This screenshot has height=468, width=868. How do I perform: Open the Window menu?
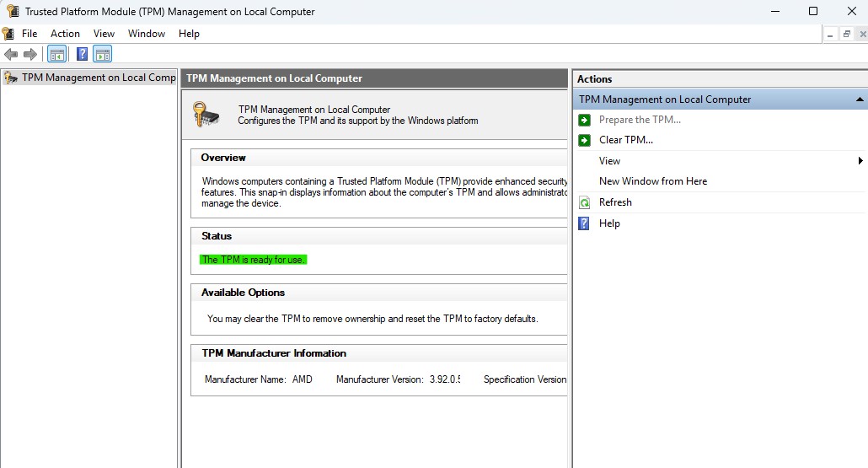(x=147, y=34)
